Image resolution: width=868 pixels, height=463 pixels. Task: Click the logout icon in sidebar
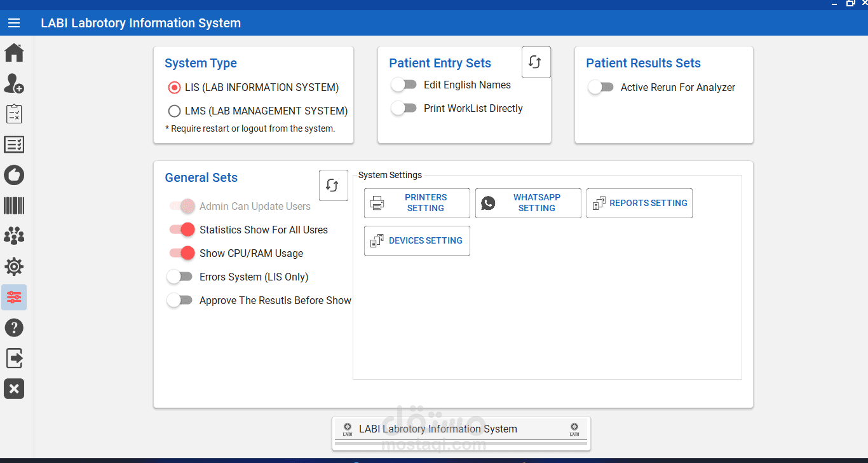click(x=14, y=358)
